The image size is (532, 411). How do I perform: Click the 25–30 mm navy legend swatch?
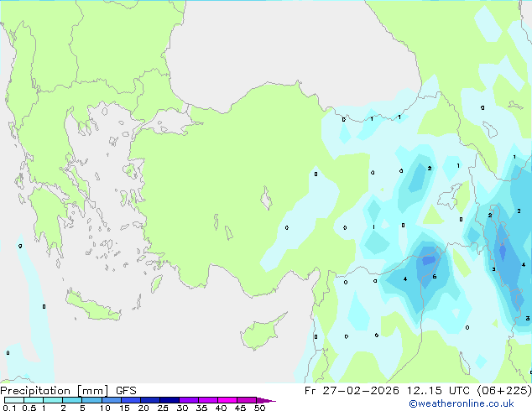point(169,400)
